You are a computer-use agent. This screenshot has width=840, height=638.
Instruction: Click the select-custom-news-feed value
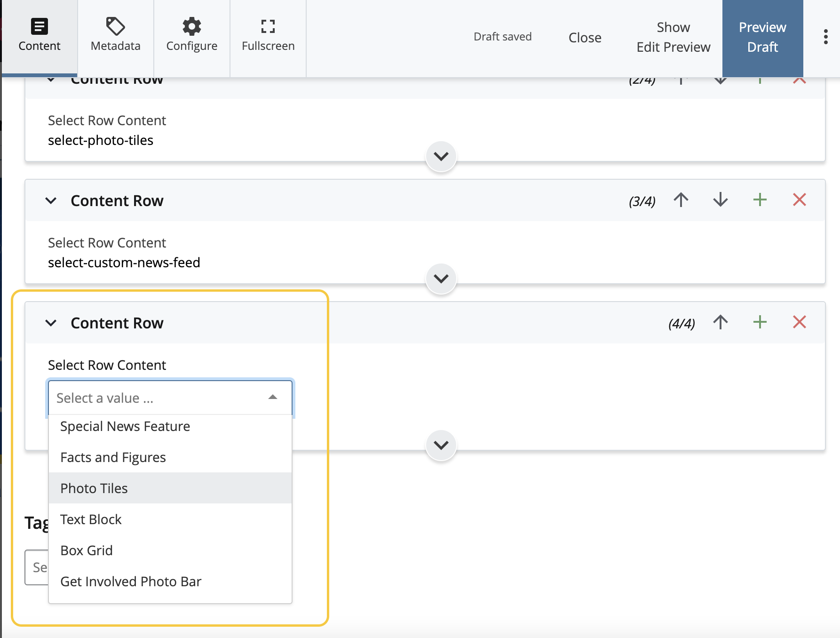124,263
